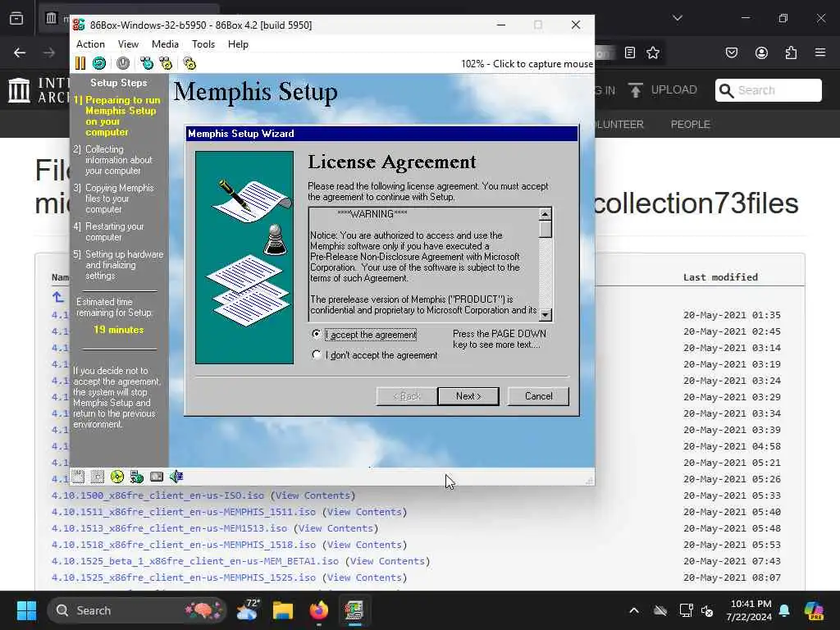Click the license agreement text box
This screenshot has height=630, width=840.
pyautogui.click(x=424, y=265)
